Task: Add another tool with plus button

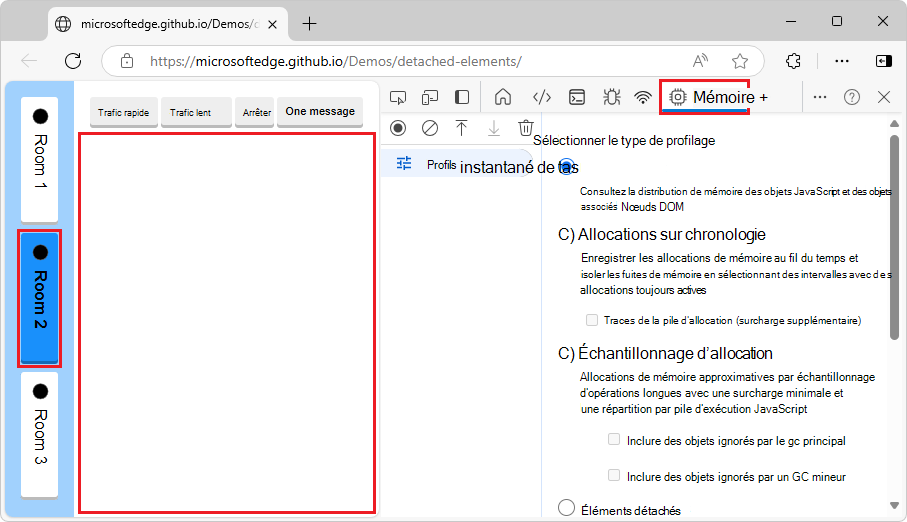Action: coord(764,97)
